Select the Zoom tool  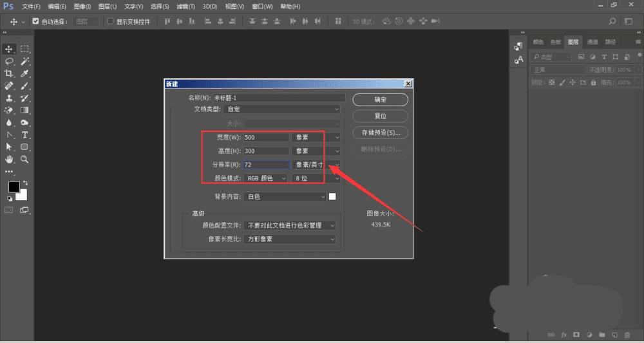point(24,159)
